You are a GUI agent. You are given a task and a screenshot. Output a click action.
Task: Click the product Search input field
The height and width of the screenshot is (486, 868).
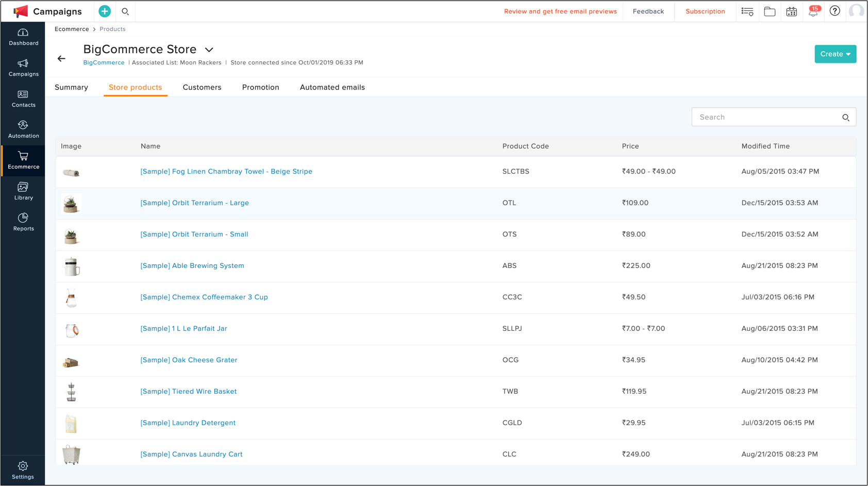tap(774, 117)
